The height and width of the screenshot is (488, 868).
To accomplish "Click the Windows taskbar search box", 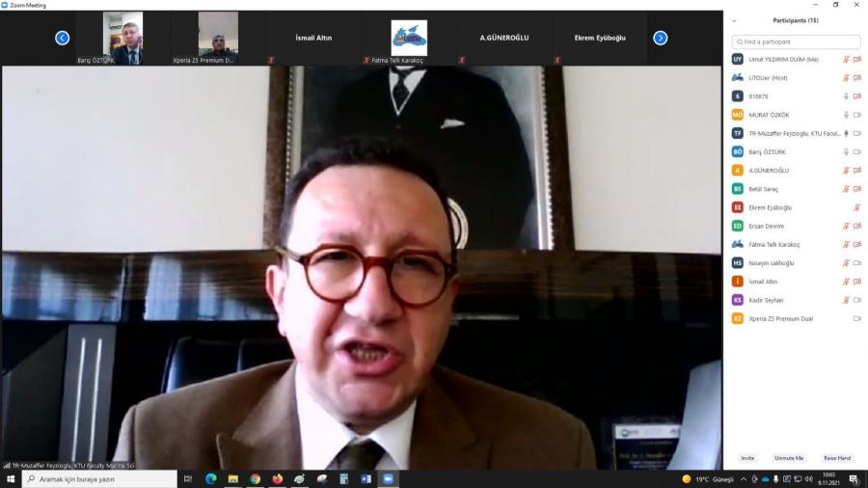I will [99, 479].
